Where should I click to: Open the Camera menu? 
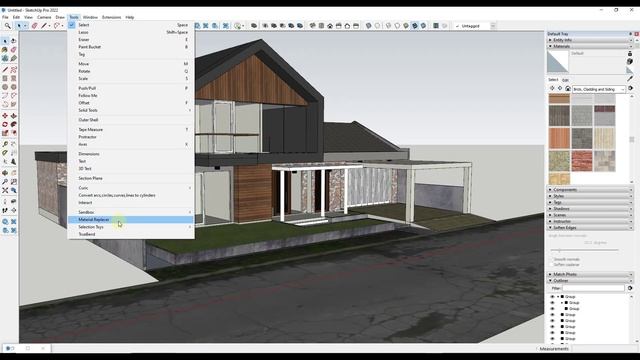[44, 18]
